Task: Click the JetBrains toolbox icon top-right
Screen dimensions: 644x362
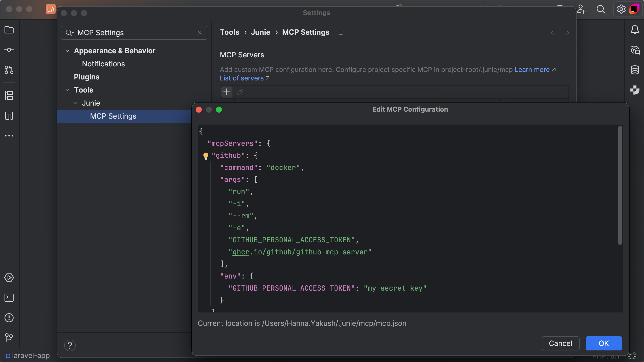Action: (634, 9)
